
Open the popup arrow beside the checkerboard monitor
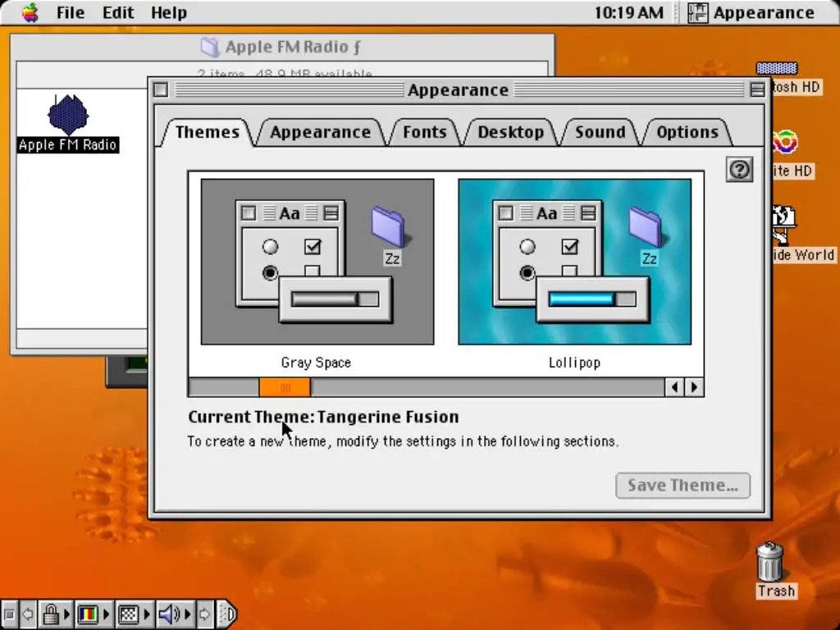click(x=147, y=614)
